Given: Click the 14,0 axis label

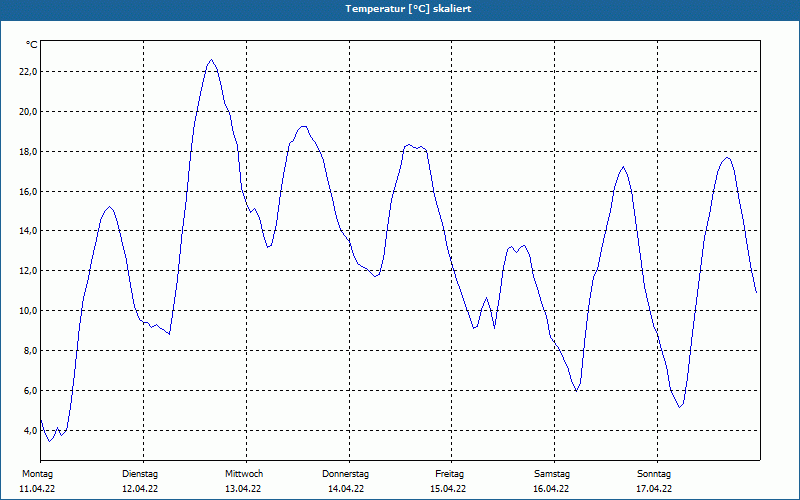Looking at the screenshot, I should coord(28,231).
